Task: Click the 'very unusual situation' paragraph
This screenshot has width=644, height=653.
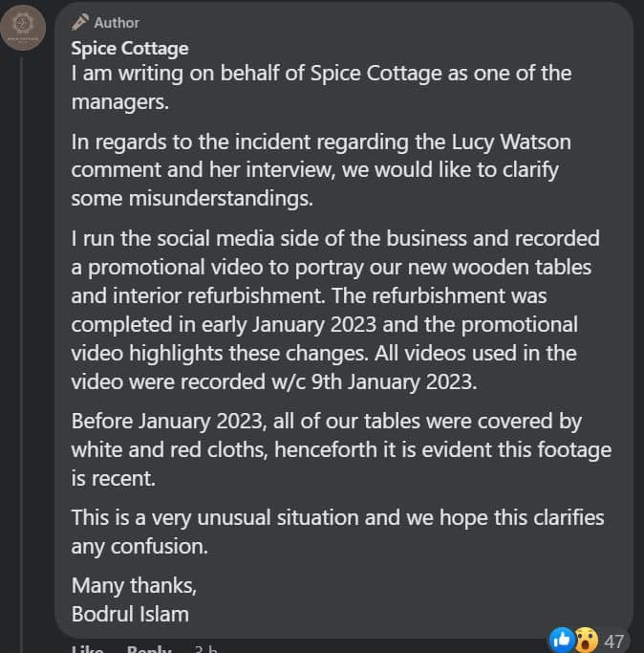Action: pos(337,532)
